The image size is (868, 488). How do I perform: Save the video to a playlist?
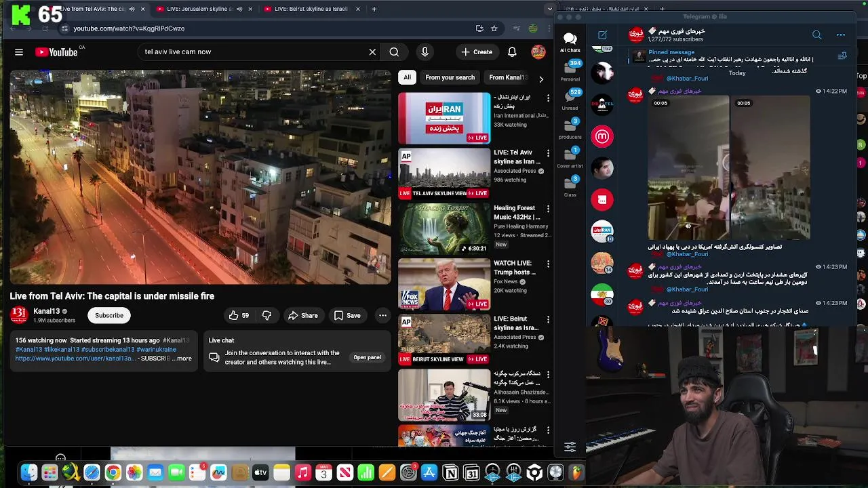(x=347, y=315)
